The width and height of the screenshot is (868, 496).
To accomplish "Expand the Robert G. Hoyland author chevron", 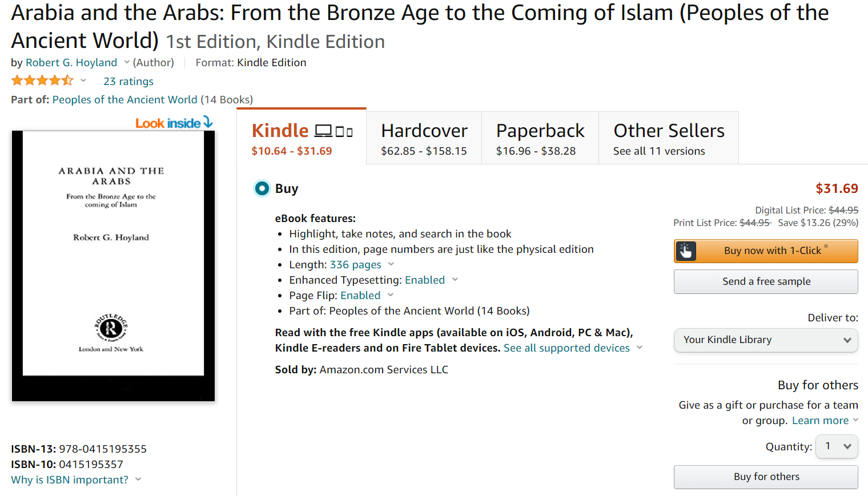I will [127, 62].
